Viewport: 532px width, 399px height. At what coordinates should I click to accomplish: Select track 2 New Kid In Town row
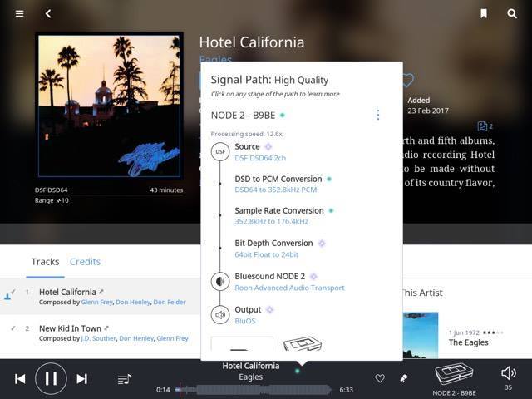pyautogui.click(x=101, y=332)
